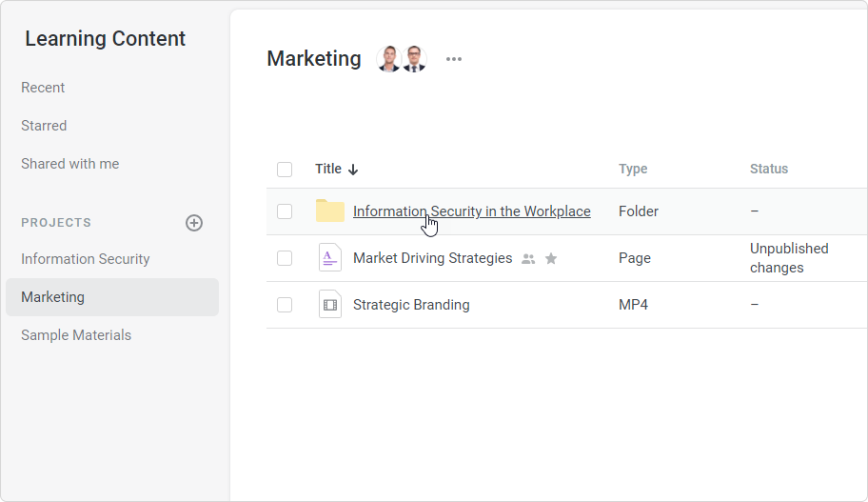Click the yellow folder icon
Screen dimensions: 868x502
tap(330, 211)
